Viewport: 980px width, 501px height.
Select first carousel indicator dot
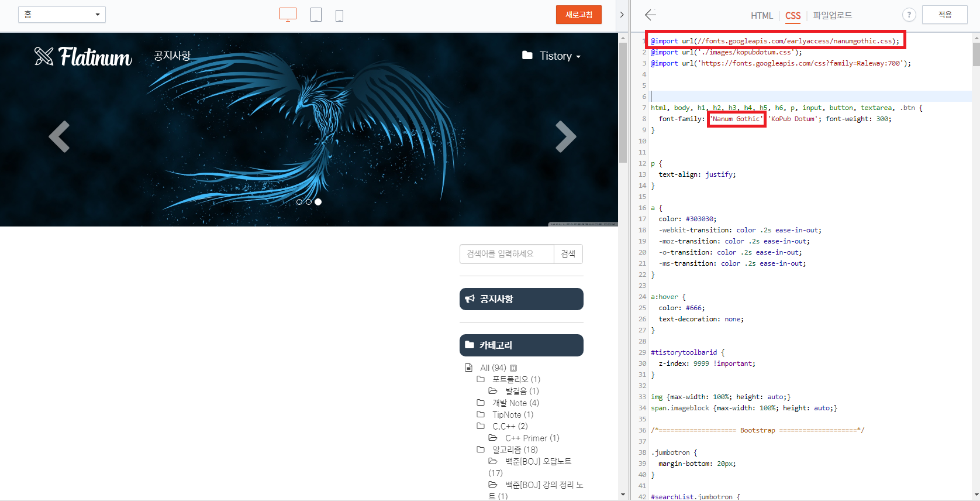tap(299, 202)
